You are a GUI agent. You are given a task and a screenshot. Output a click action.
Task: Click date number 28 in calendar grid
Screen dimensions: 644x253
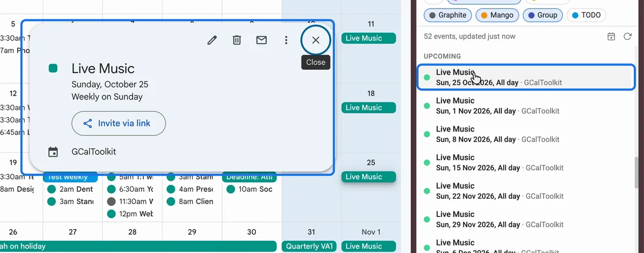pos(132,232)
